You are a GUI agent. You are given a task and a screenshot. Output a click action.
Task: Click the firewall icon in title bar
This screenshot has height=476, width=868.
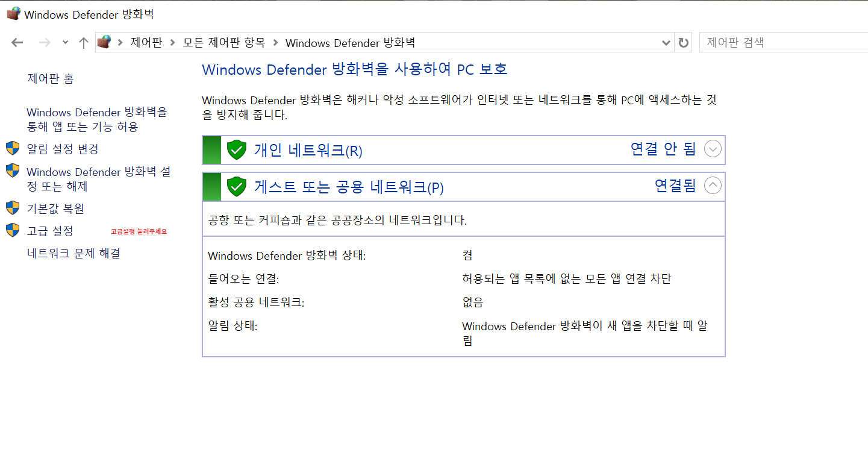[13, 13]
